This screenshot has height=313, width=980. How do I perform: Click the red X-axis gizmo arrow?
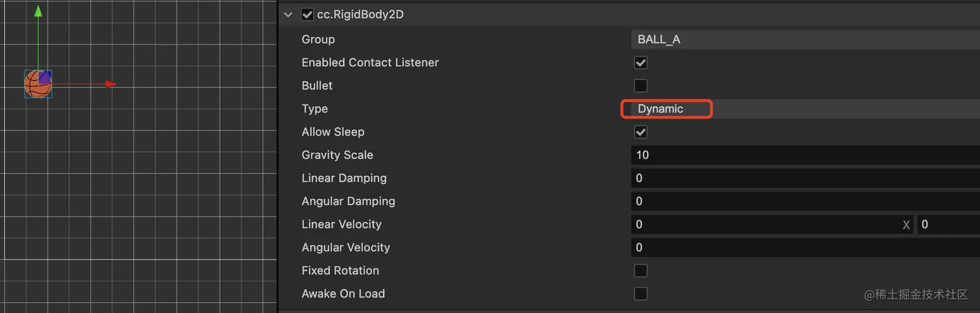[111, 84]
